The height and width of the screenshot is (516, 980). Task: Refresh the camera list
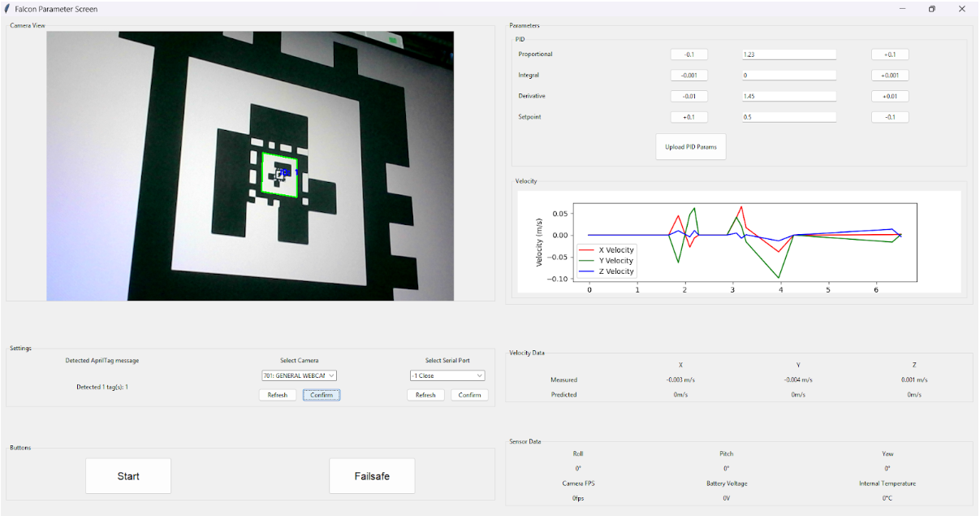coord(278,395)
